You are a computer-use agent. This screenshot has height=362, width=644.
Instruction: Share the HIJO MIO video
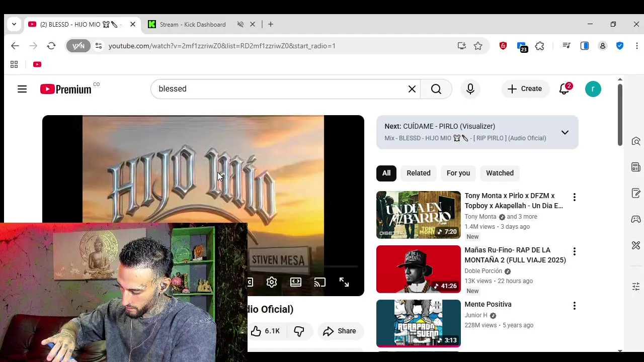(x=340, y=331)
